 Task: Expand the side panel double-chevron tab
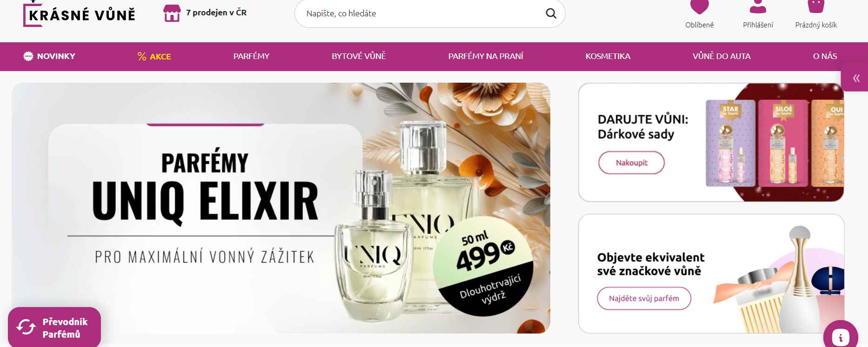click(856, 78)
